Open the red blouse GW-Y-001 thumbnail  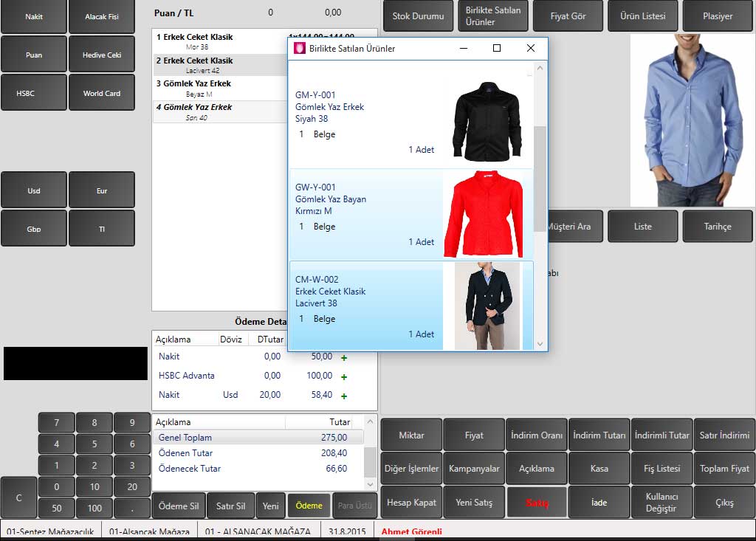pos(483,214)
